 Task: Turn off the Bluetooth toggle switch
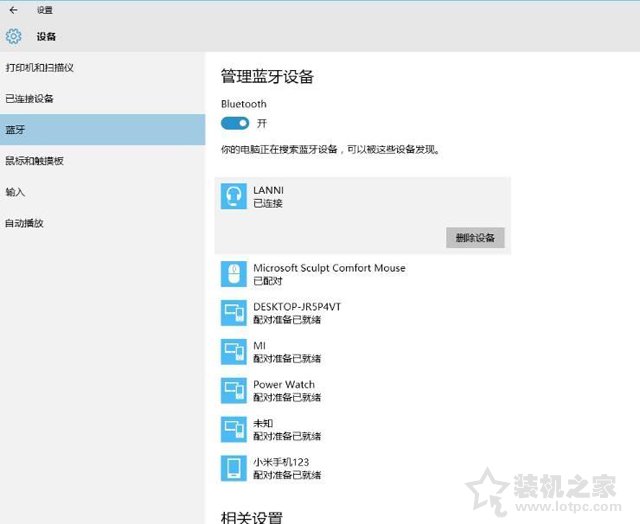235,123
